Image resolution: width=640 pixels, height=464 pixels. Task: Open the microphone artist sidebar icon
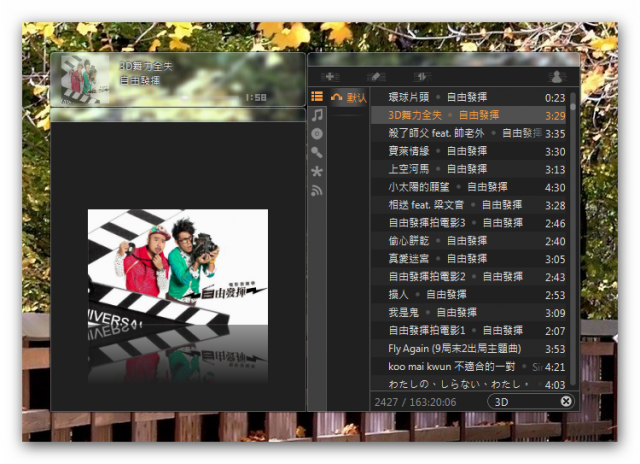[317, 152]
